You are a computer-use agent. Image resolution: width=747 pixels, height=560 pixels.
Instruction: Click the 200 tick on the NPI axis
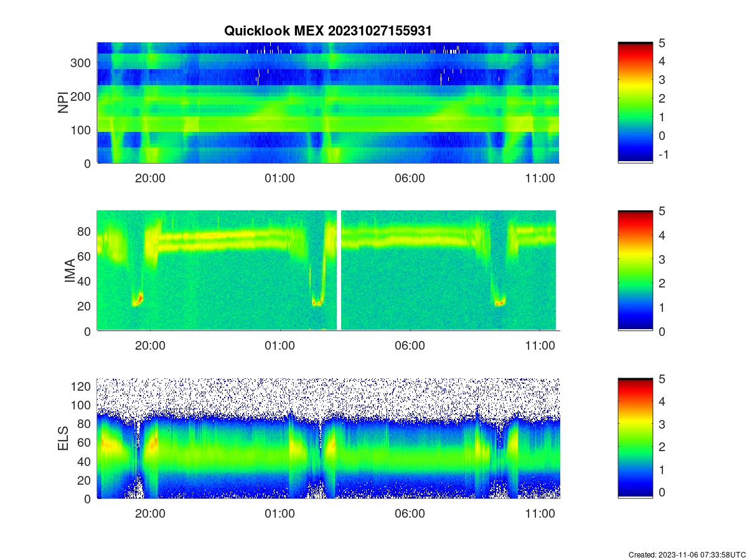point(82,96)
